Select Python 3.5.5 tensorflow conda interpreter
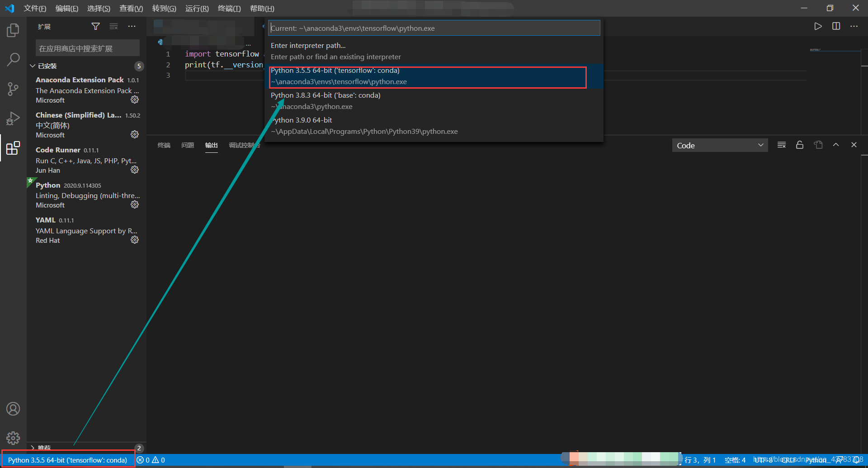Viewport: 868px width, 468px height. pos(434,76)
